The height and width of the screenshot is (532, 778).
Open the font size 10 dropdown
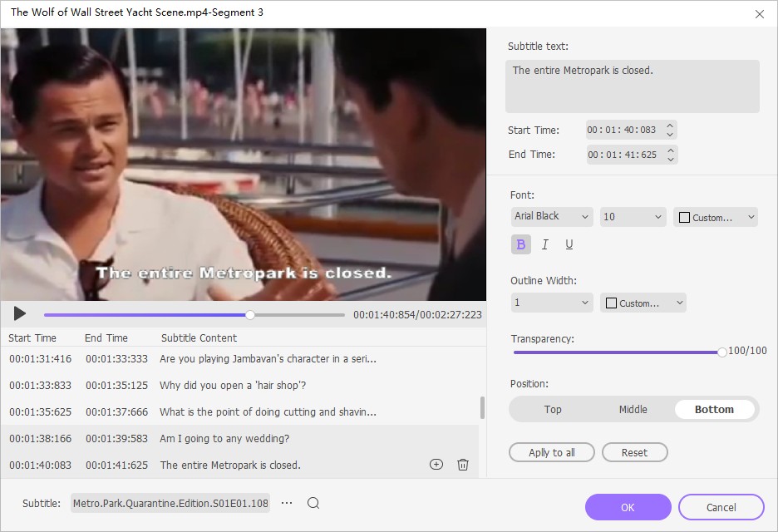point(633,216)
